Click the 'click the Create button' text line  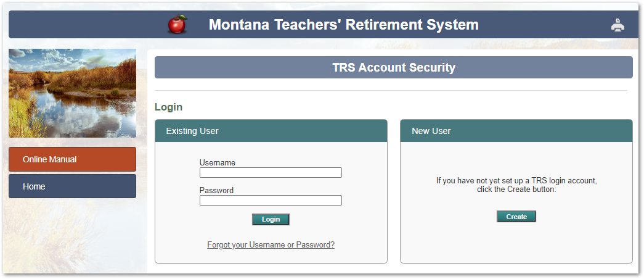click(516, 189)
